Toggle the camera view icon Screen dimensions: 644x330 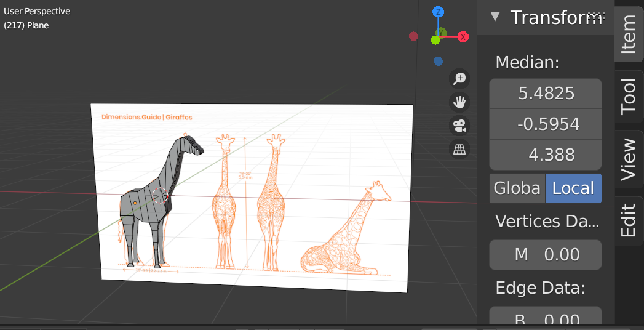pos(459,126)
